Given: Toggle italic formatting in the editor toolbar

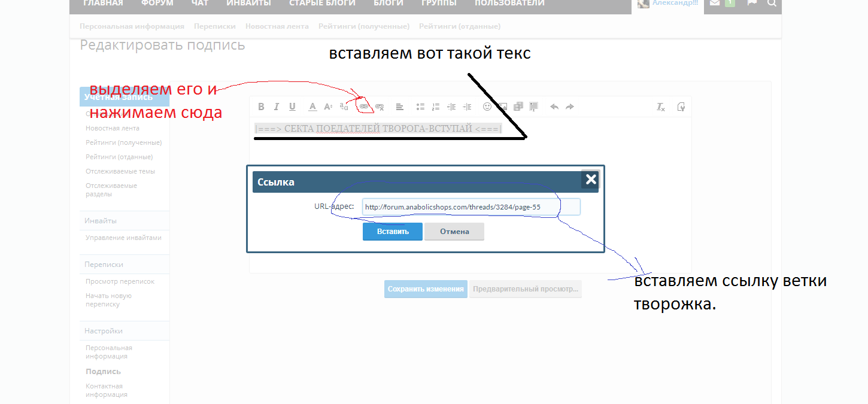Looking at the screenshot, I should click(x=277, y=107).
